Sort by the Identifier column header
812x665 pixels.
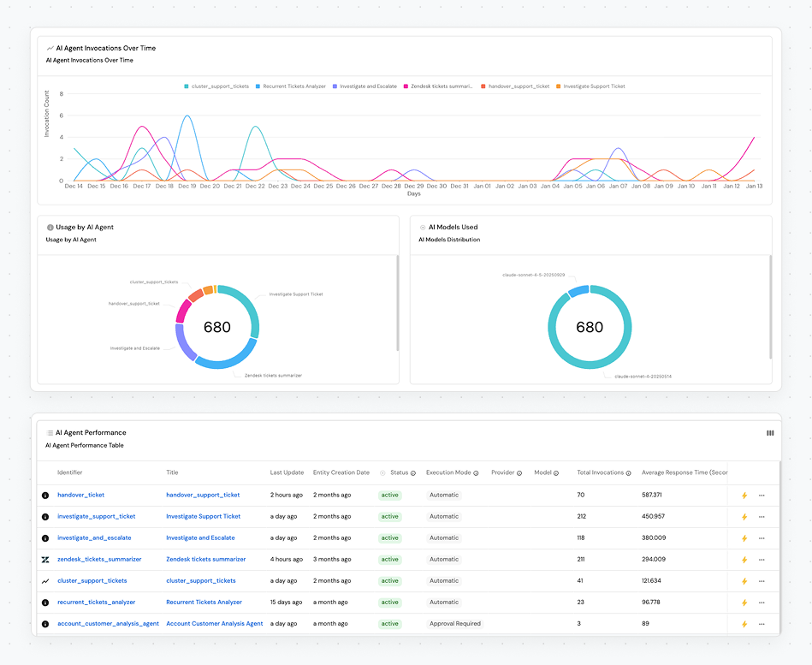click(70, 472)
